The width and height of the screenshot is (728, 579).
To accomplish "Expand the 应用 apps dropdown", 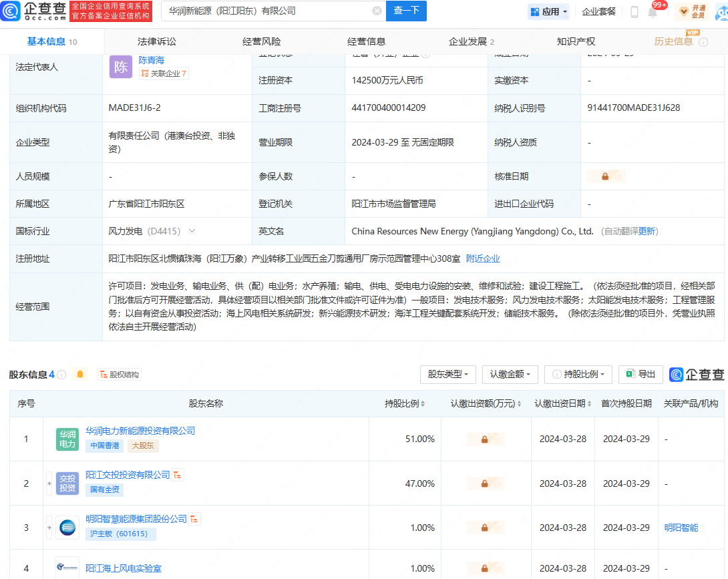I will click(548, 11).
